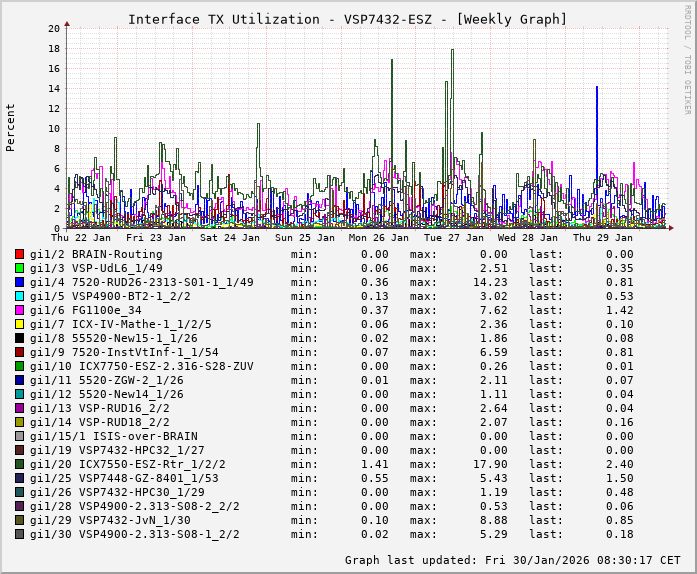Click the yellow gi1/7 ICX-IV-Mathe legend swatch

pos(20,324)
